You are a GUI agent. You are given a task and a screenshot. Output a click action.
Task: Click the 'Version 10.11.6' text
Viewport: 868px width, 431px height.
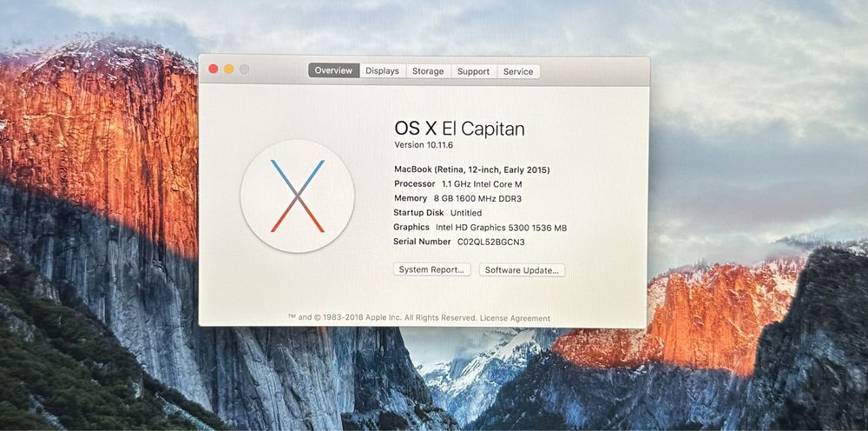(x=424, y=144)
